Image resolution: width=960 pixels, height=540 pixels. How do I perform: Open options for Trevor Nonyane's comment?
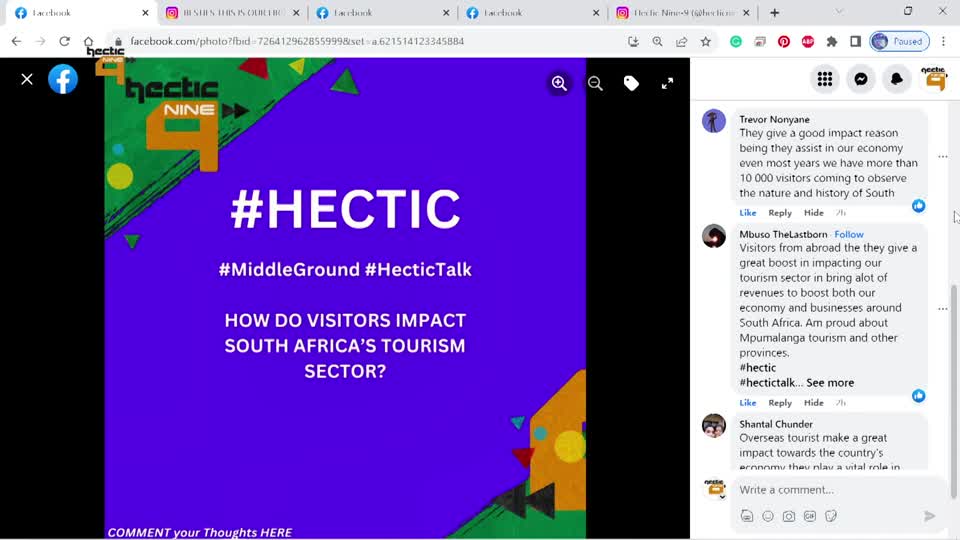[x=942, y=157]
